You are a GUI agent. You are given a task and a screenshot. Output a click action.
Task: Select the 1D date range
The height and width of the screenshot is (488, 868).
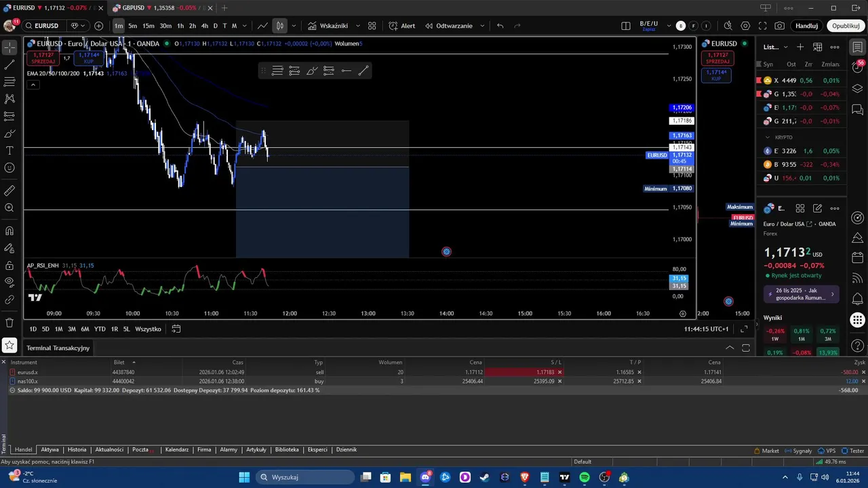(33, 329)
